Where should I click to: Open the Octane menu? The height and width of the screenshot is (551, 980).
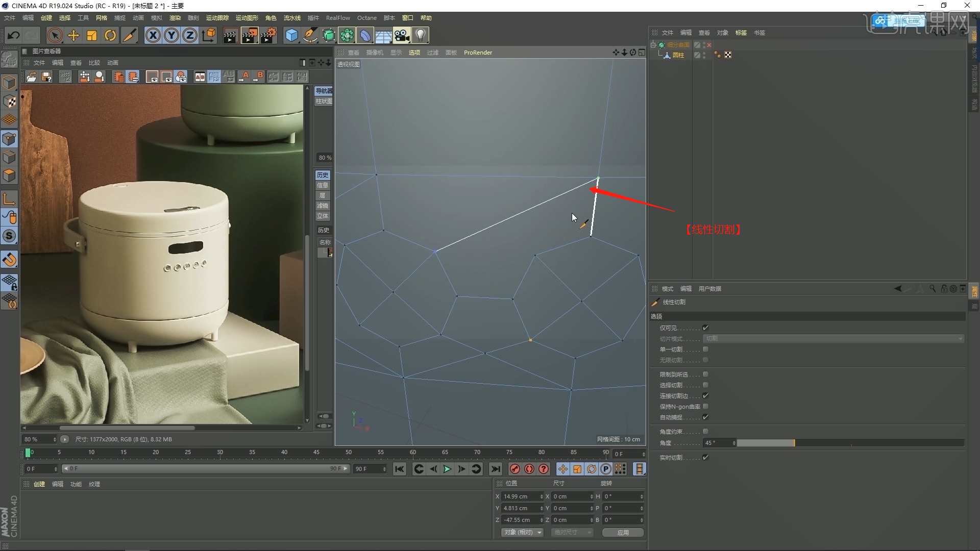pos(366,18)
